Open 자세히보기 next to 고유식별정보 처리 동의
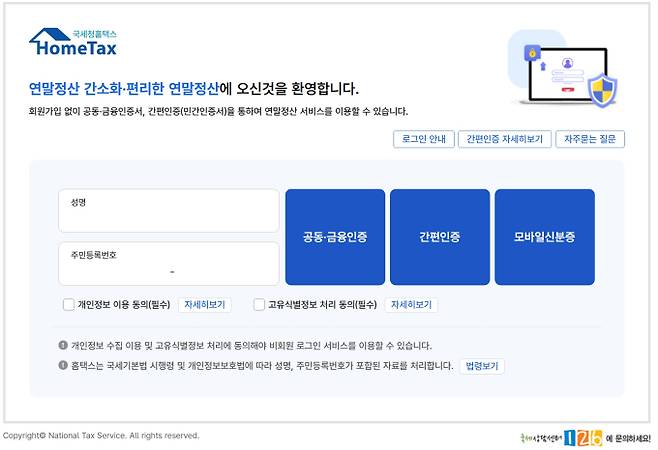This screenshot has width=658, height=450. point(411,305)
